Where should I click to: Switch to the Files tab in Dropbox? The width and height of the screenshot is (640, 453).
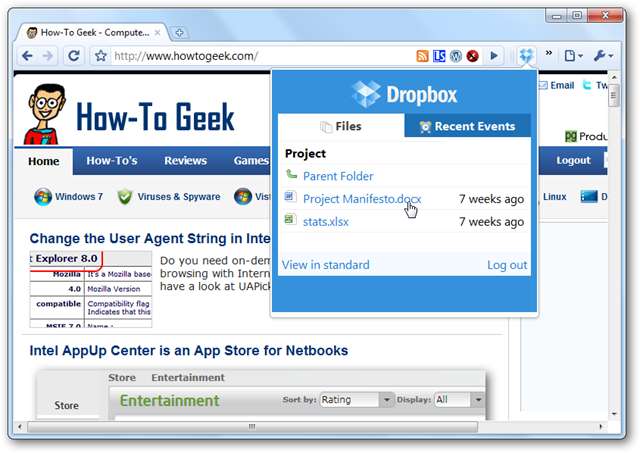[x=341, y=127]
